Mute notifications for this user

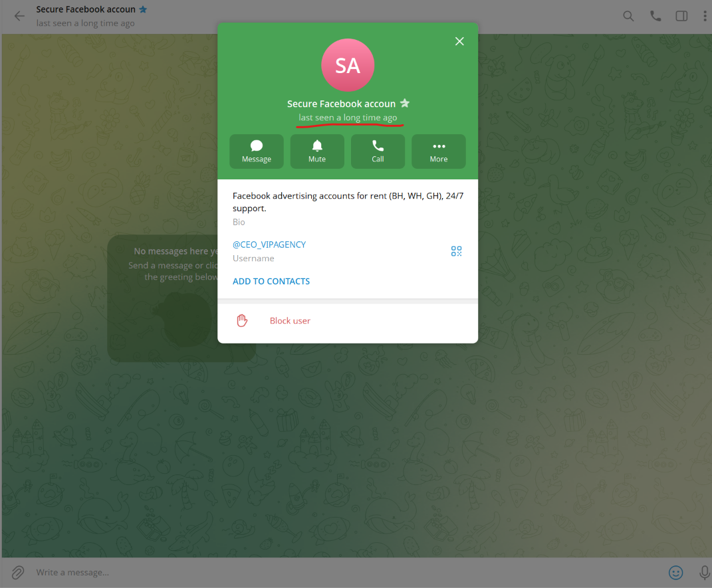(317, 151)
